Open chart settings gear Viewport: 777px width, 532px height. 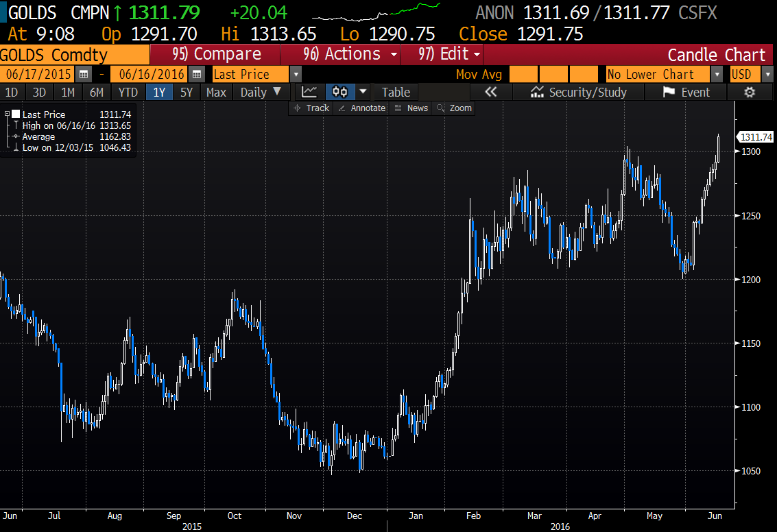click(750, 92)
